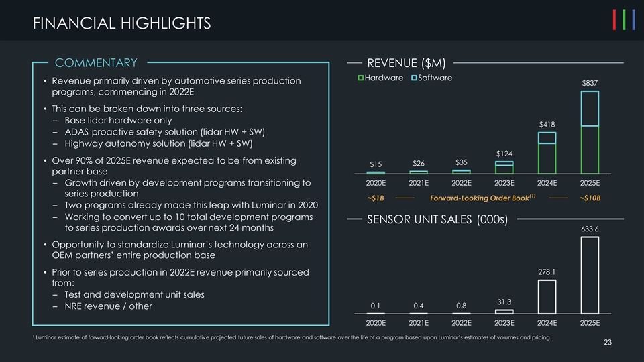Image resolution: width=644 pixels, height=362 pixels.
Task: Click the green Hardware legend square
Action: click(x=360, y=78)
